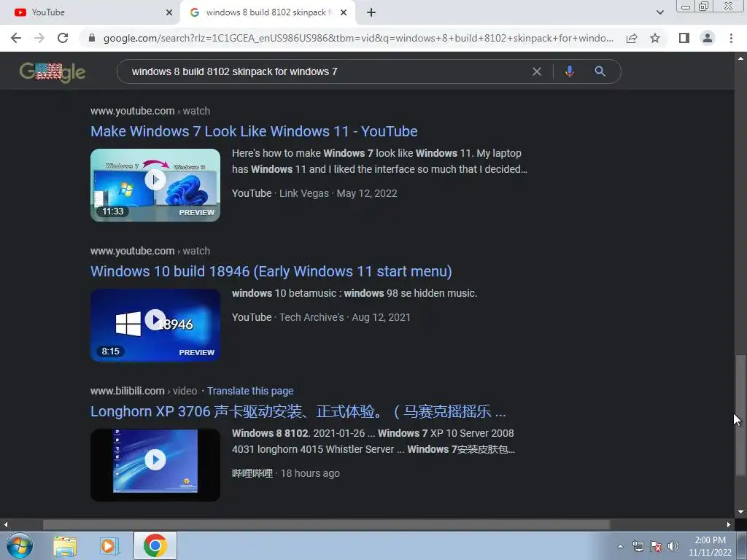Image resolution: width=747 pixels, height=560 pixels.
Task: Open the volume speaker icon
Action: coord(673,547)
